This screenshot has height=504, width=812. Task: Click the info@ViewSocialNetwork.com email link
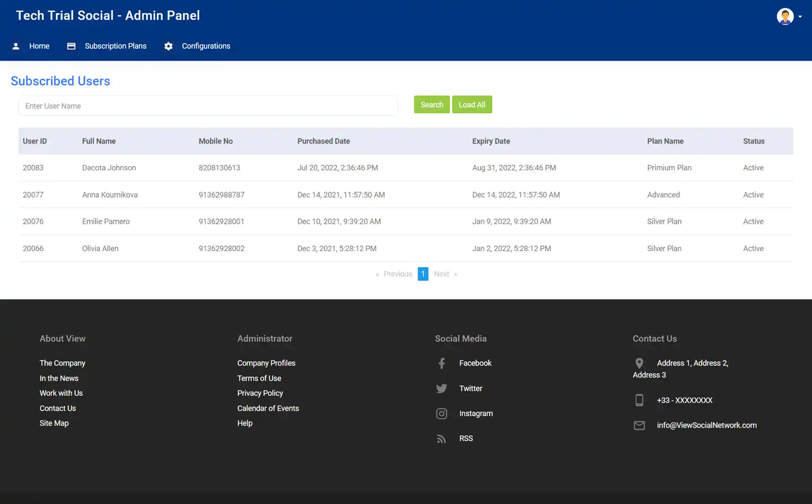click(x=707, y=425)
